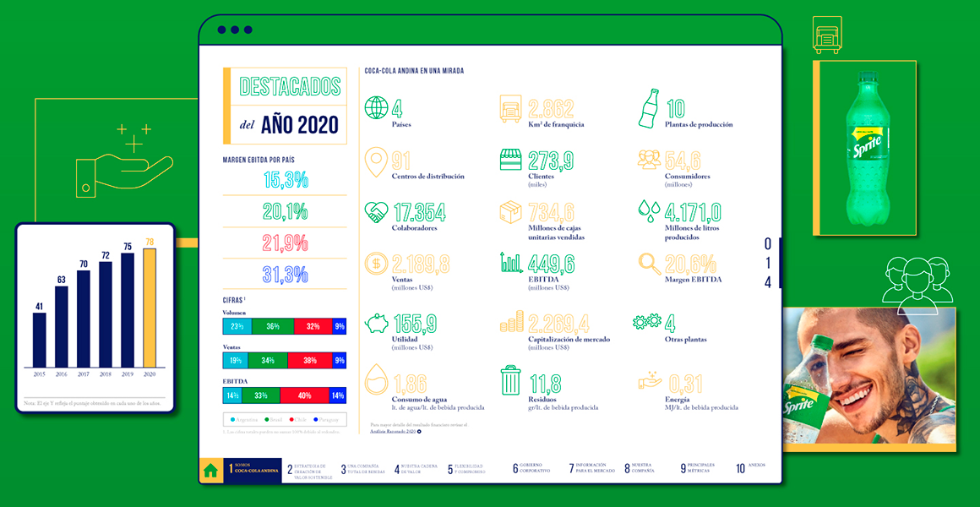The image size is (980, 507).
Task: Open section 4 Nuestra cadena de valor
Action: [416, 469]
